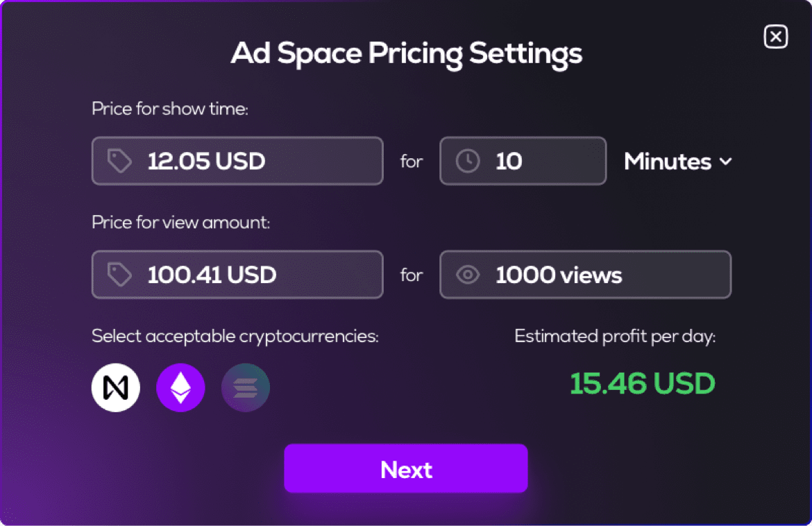812x526 pixels.
Task: Click the 12.05 USD price field
Action: pyautogui.click(x=237, y=160)
